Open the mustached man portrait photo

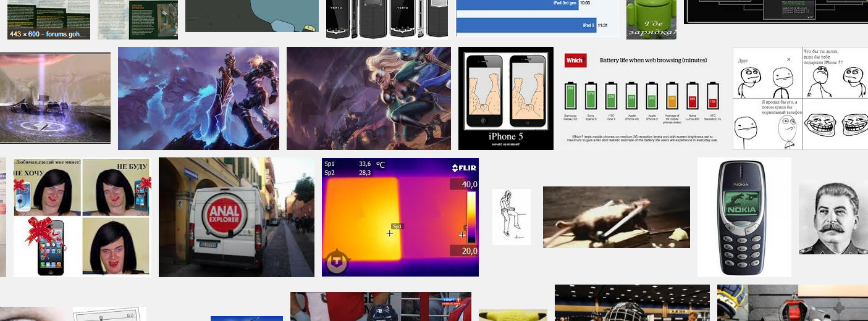pyautogui.click(x=833, y=218)
